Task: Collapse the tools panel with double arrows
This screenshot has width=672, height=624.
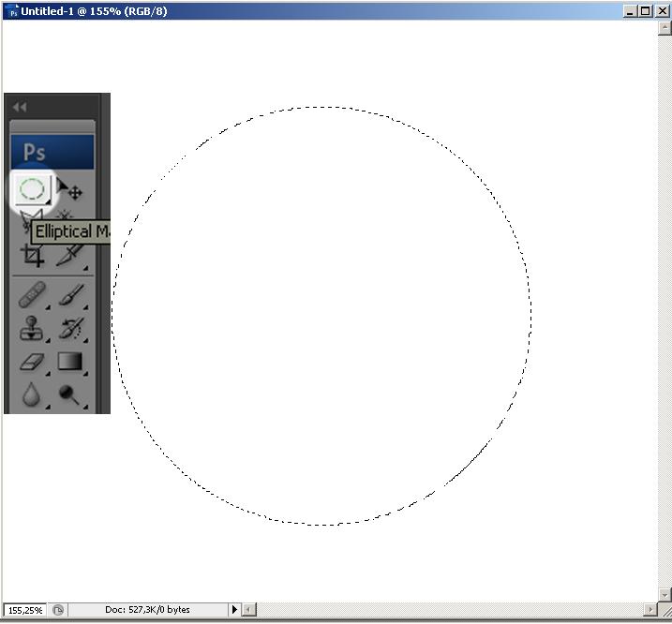Action: click(x=20, y=107)
